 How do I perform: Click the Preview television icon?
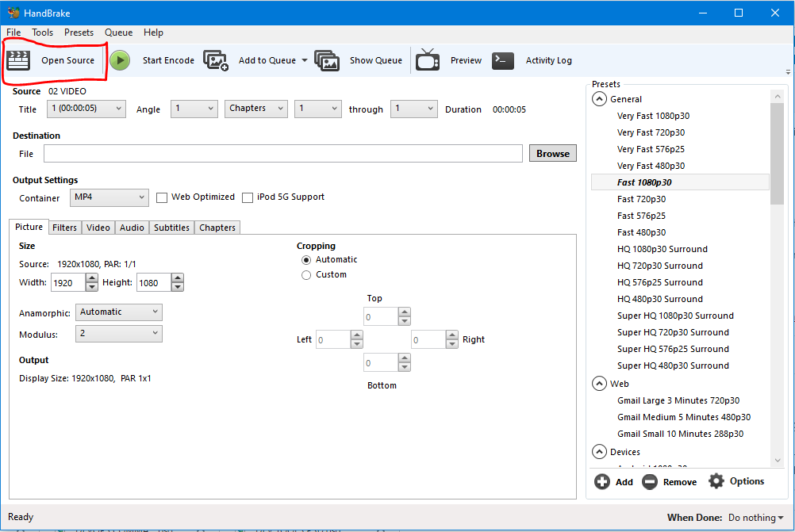[x=428, y=59]
